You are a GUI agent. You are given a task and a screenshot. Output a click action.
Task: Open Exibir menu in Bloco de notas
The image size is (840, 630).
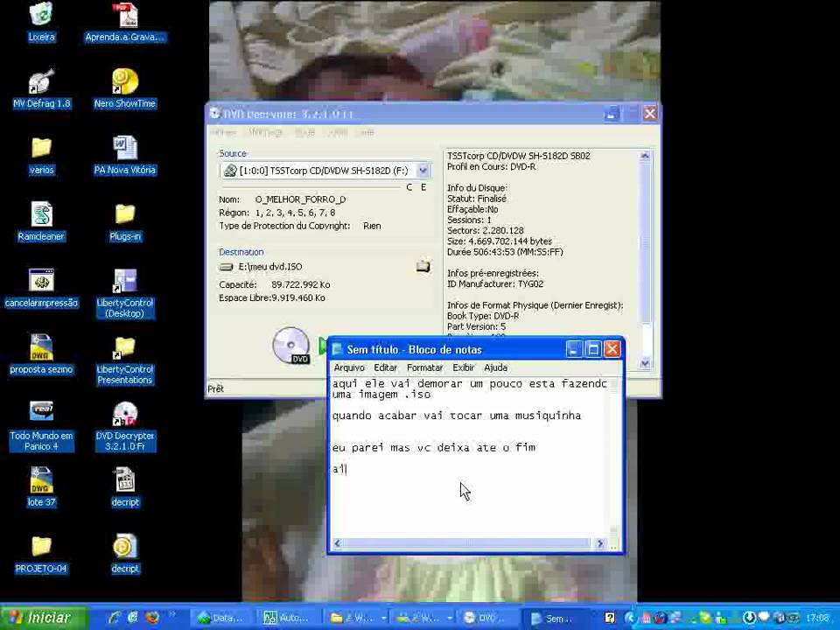(464, 367)
